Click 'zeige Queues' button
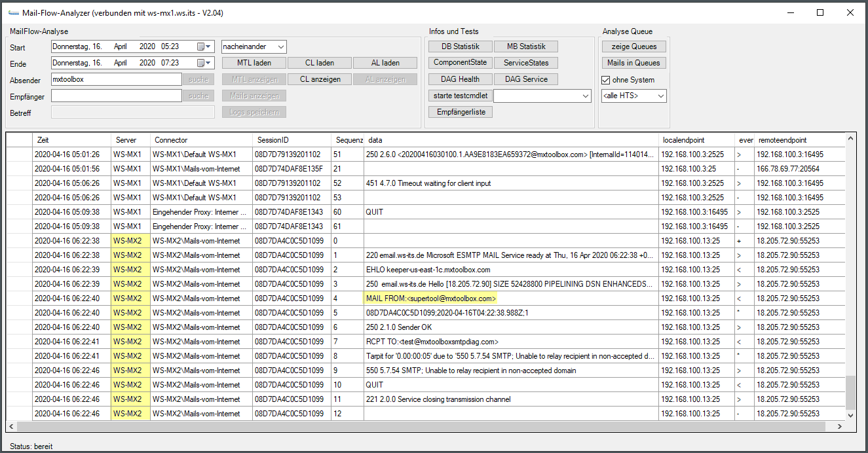The height and width of the screenshot is (453, 868). 633,46
